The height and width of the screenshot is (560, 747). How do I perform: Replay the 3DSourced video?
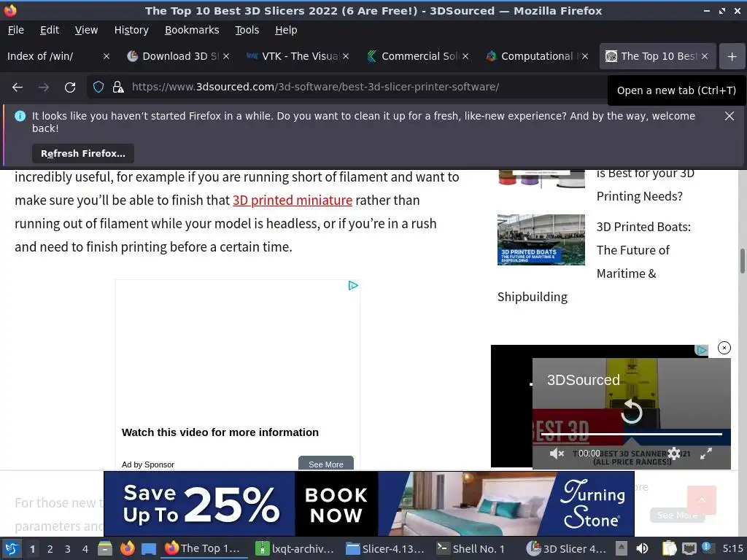(x=632, y=411)
